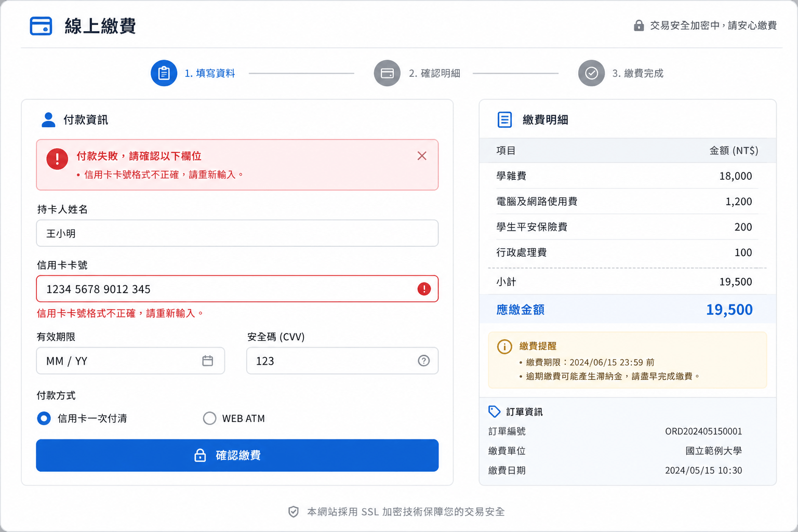The width and height of the screenshot is (798, 532).
Task: Dismiss the 付款失敗 alert with the X
Action: [422, 156]
